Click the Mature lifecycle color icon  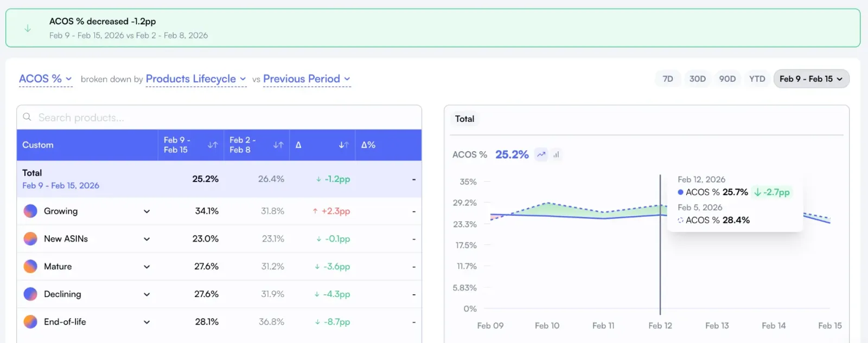click(30, 266)
